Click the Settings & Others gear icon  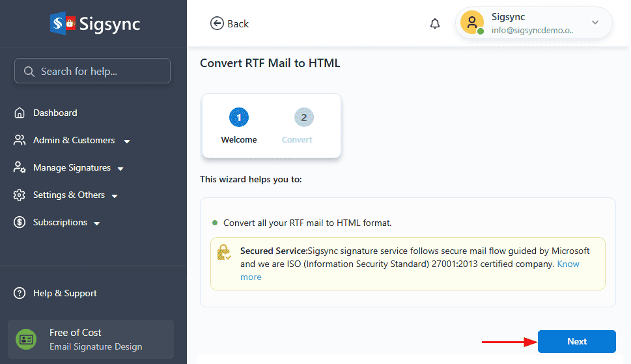click(20, 195)
